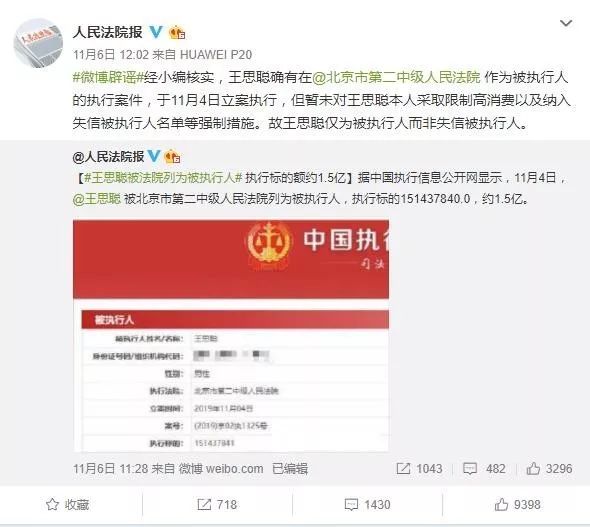The image size is (590, 527).
Task: Click the membership badge in quoted post
Action: point(173,156)
